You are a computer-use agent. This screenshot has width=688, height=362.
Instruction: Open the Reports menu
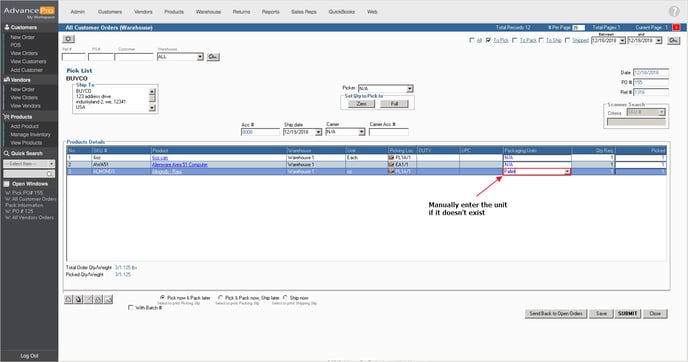pyautogui.click(x=271, y=12)
